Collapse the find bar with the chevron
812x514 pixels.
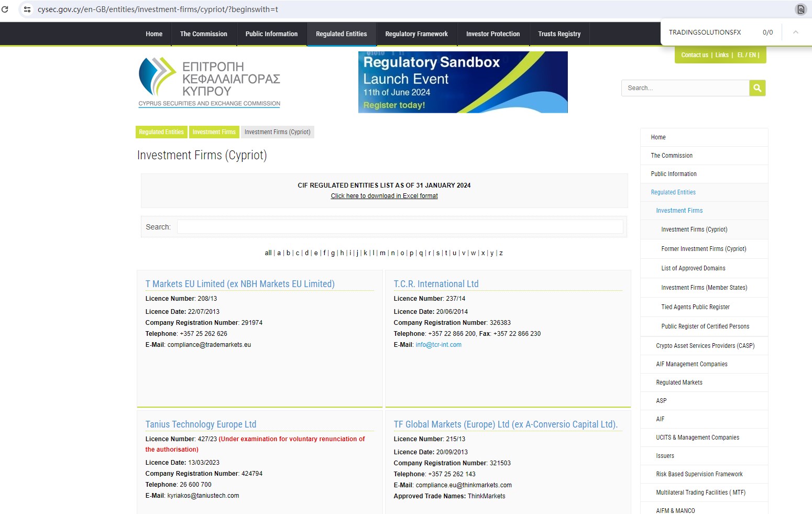[x=795, y=32]
